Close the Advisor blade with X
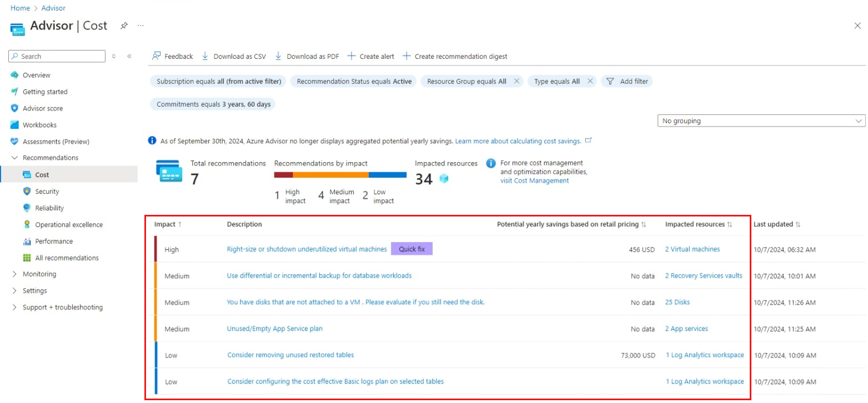Screen dimensions: 868x403 pyautogui.click(x=857, y=26)
